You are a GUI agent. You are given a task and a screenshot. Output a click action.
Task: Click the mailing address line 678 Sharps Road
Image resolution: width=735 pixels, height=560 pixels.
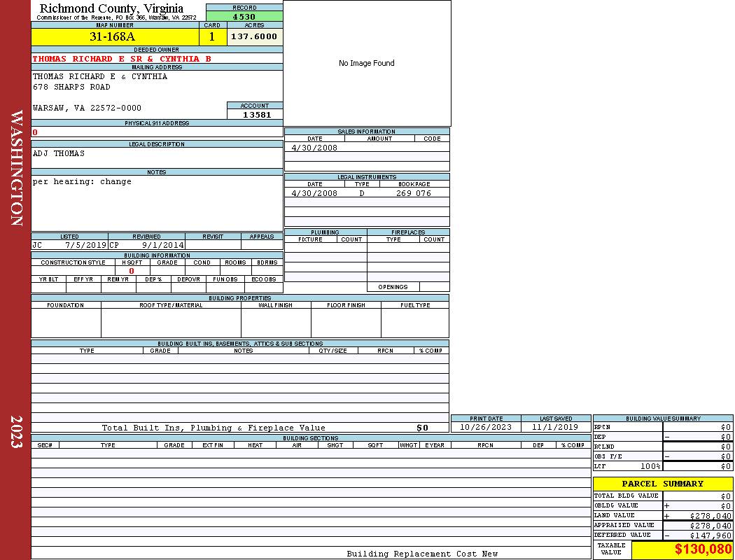pos(71,87)
